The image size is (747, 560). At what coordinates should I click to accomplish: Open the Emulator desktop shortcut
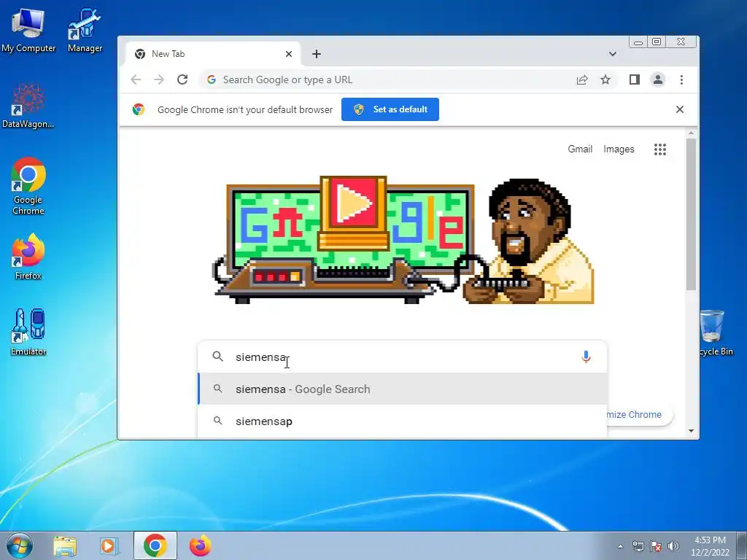[28, 332]
